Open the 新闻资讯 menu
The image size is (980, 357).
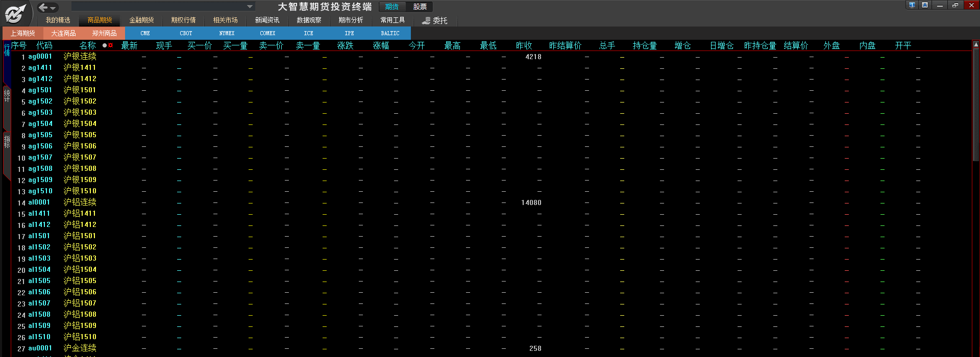pyautogui.click(x=267, y=20)
